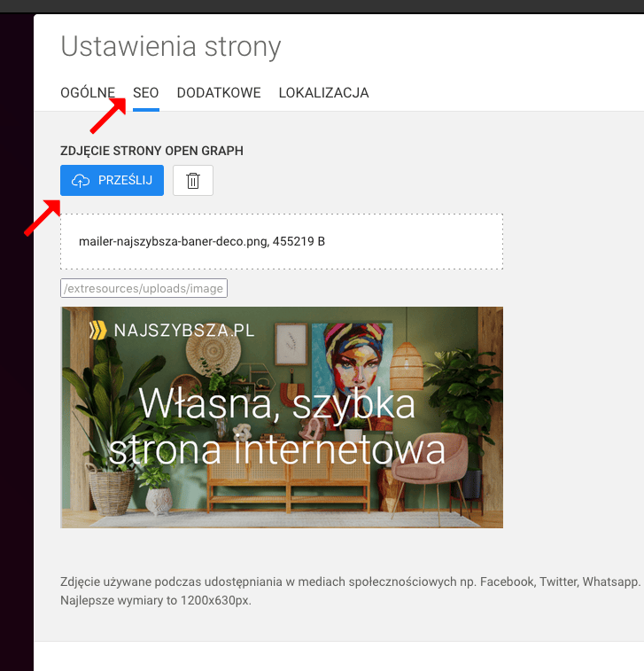
Task: Open the DODATKOWE tab
Action: 219,93
